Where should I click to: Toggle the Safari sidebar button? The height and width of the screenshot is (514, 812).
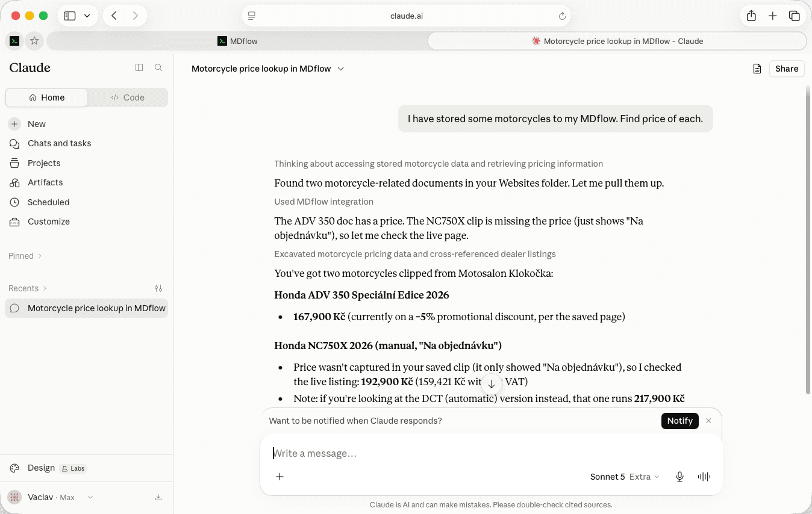[70, 16]
